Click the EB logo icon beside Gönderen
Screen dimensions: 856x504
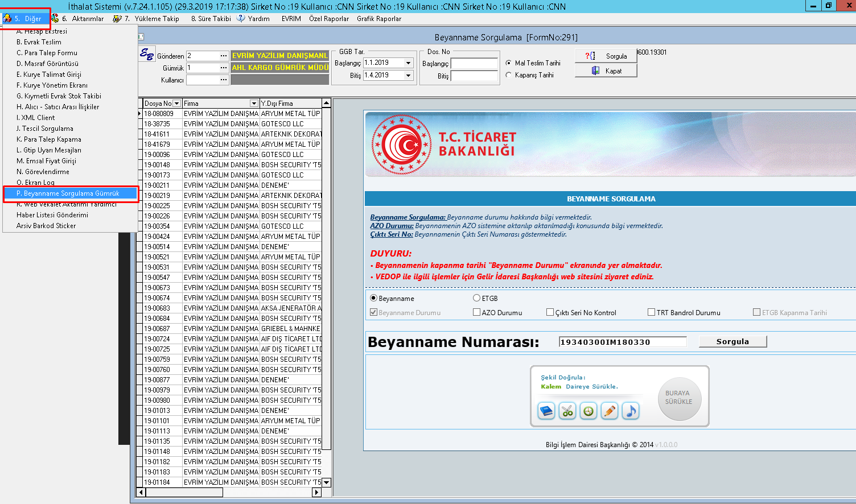click(x=147, y=53)
